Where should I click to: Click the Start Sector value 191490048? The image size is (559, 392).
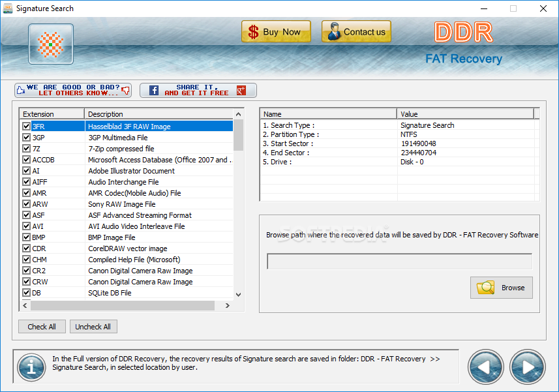click(x=419, y=143)
